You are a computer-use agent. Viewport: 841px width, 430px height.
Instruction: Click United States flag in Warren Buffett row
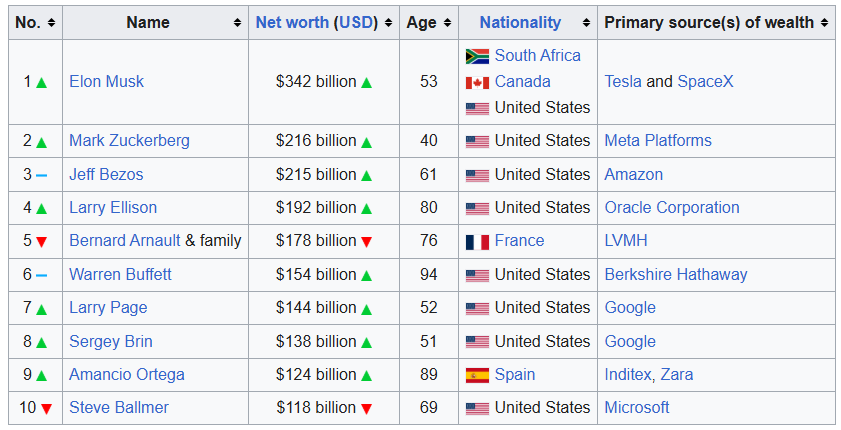477,275
